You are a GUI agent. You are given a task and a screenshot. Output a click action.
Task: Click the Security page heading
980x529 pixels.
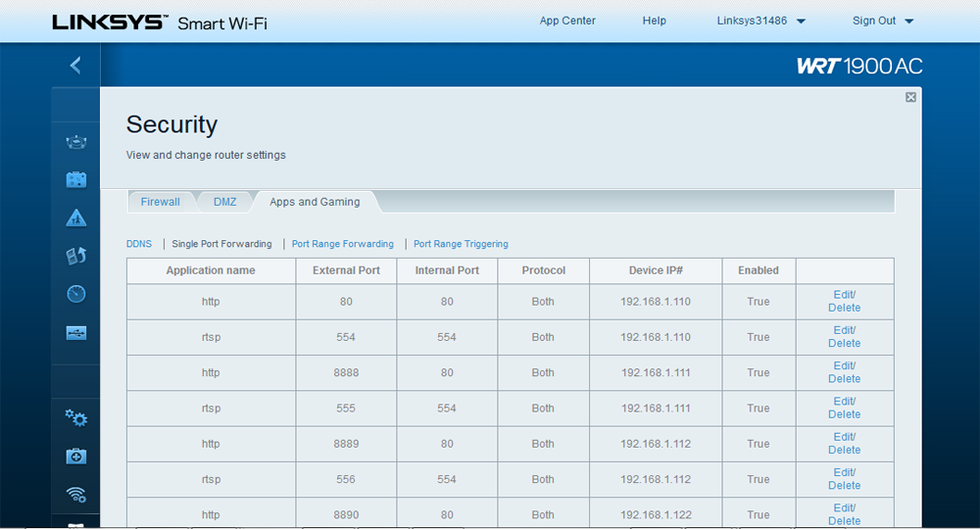(x=171, y=124)
